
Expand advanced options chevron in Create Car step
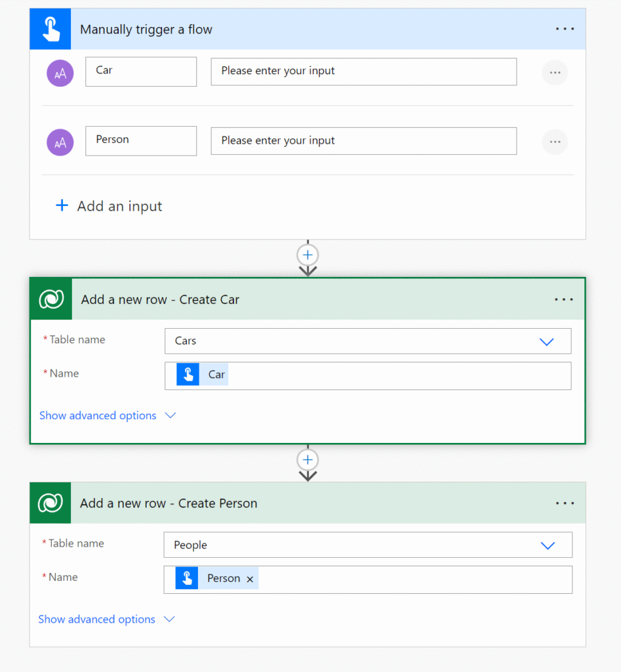coord(170,415)
